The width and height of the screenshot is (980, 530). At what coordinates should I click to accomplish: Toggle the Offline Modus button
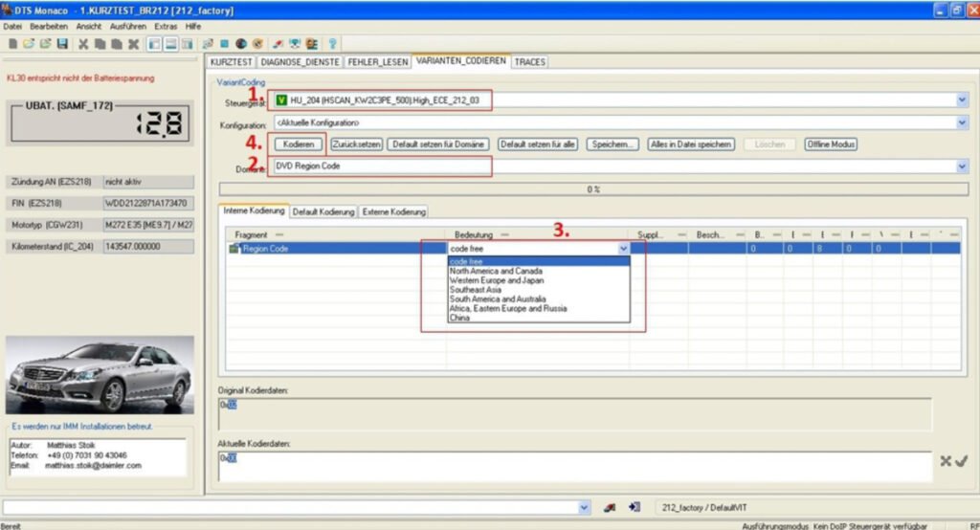point(831,144)
